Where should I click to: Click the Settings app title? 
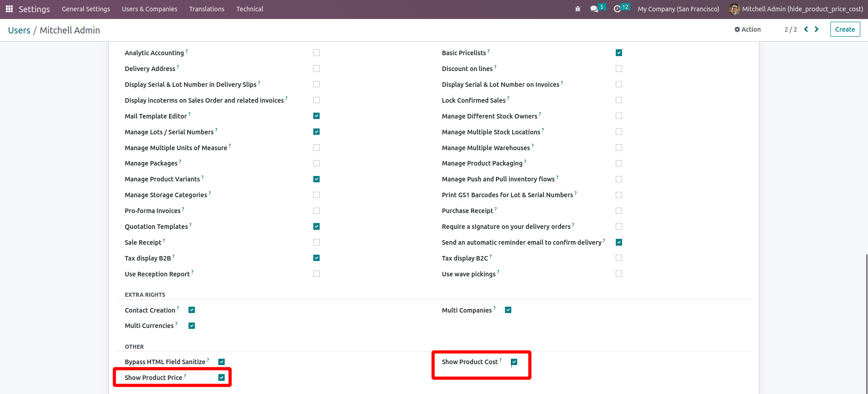pos(34,9)
